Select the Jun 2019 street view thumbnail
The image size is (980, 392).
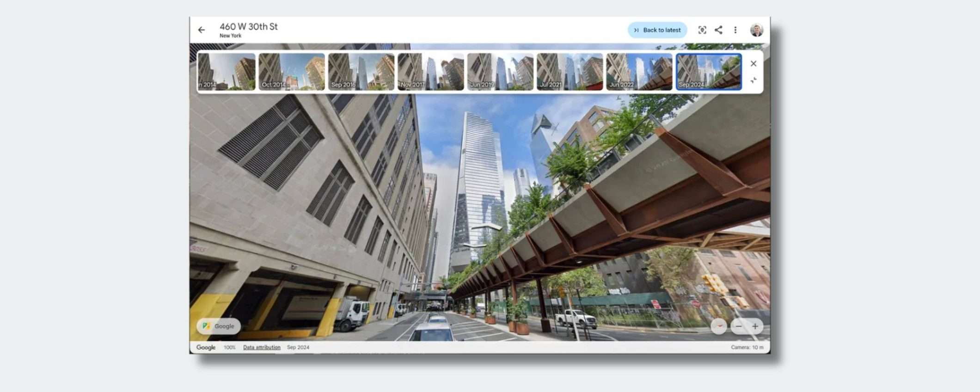pyautogui.click(x=500, y=72)
